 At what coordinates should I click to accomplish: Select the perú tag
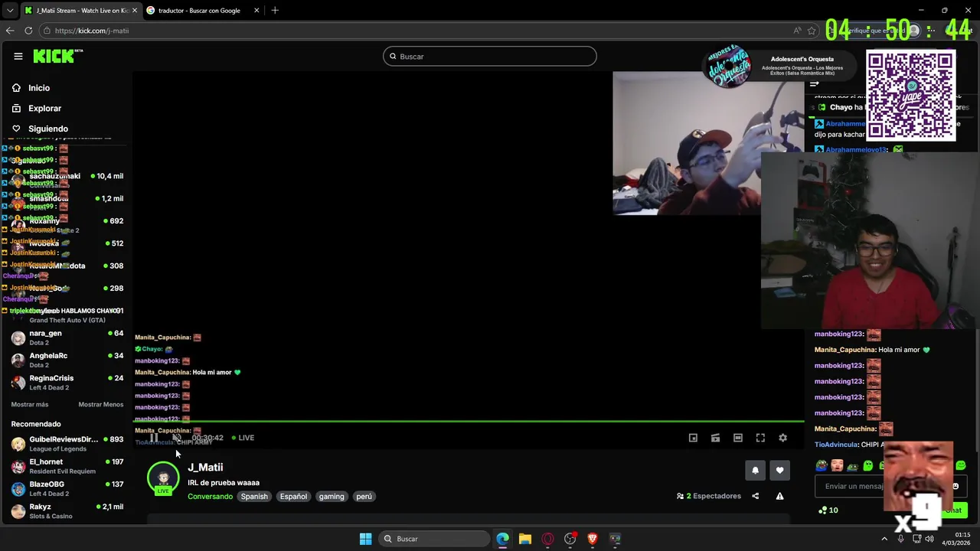click(x=364, y=497)
